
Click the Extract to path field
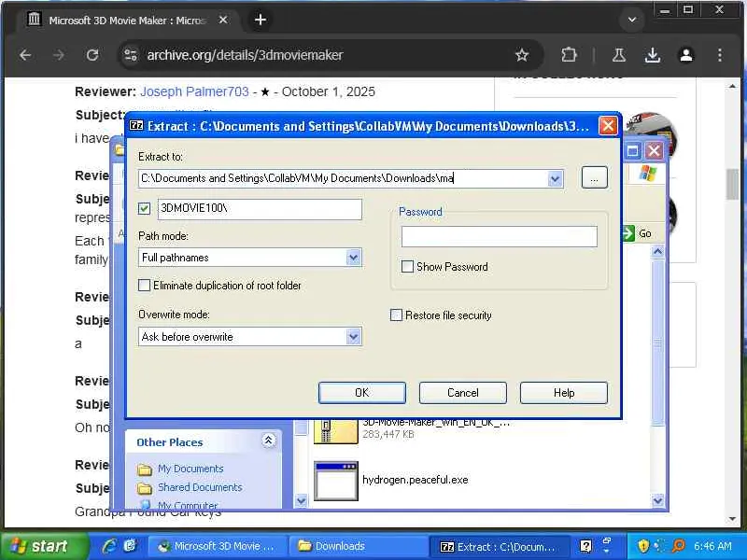(343, 178)
